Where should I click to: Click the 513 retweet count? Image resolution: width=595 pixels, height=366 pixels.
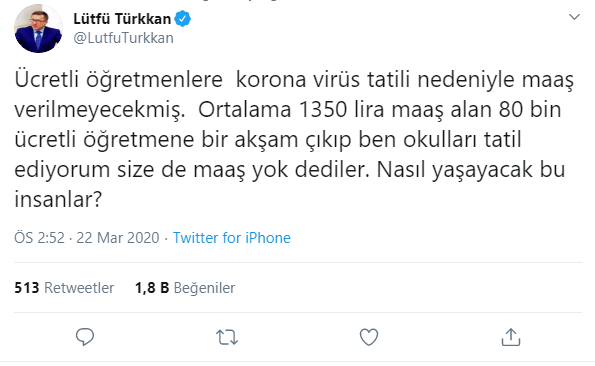click(27, 288)
